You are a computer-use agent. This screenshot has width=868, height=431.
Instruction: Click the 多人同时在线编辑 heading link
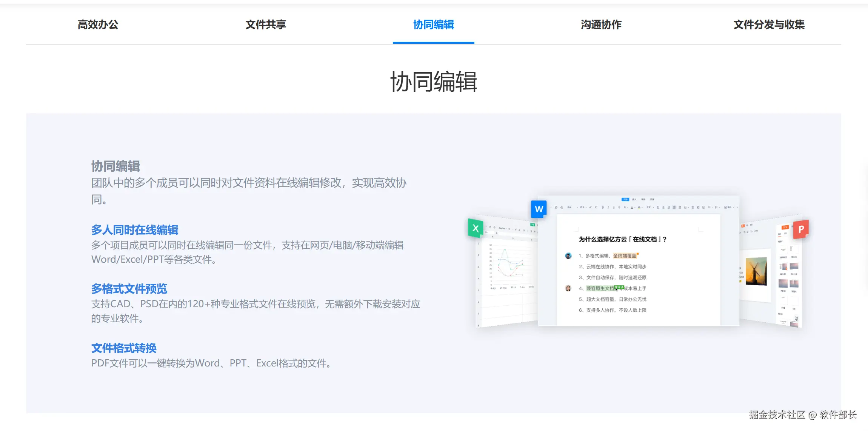[x=135, y=230]
